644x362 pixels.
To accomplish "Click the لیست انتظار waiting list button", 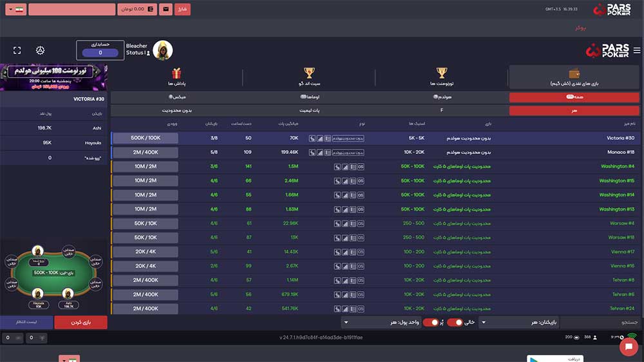I will point(26,322).
